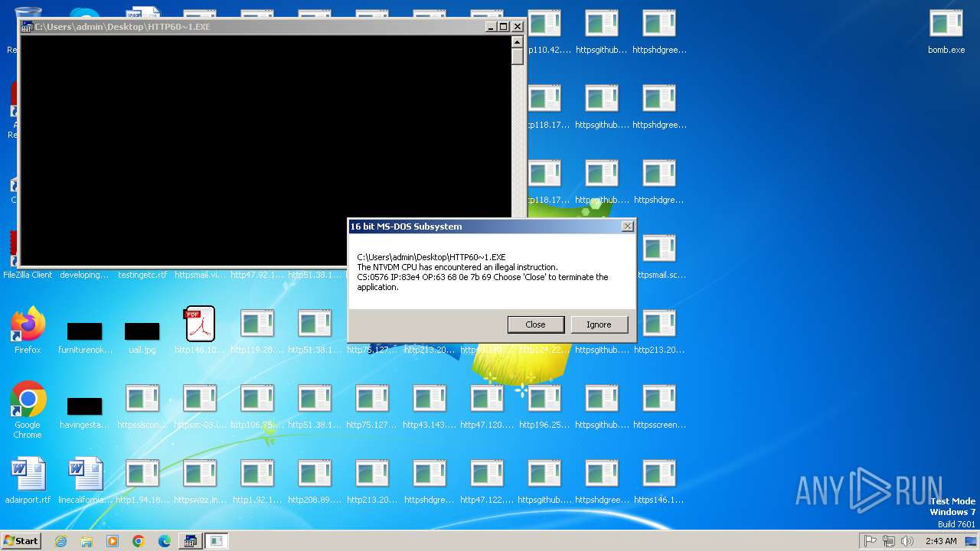Click the console window vertical scroll thumb
980x551 pixels.
pos(518,56)
